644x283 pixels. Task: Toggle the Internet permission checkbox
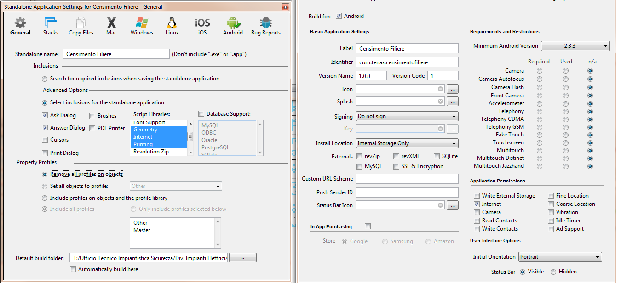pos(477,204)
